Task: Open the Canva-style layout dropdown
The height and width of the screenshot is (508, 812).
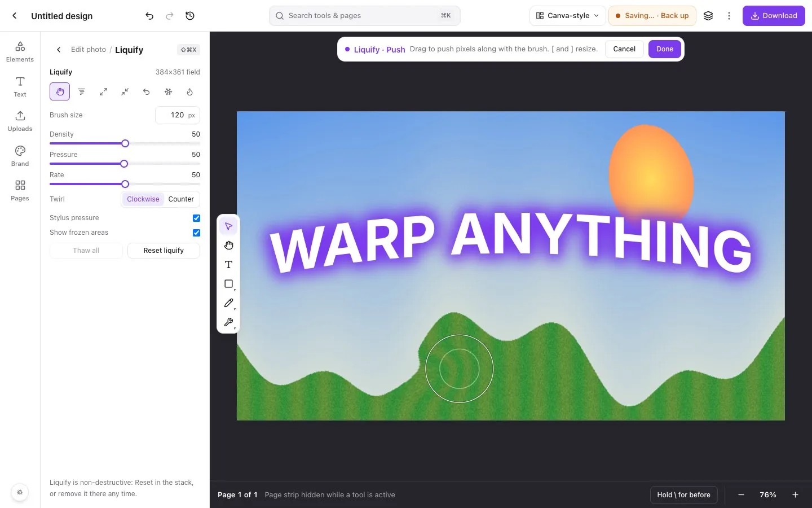Action: 567,16
